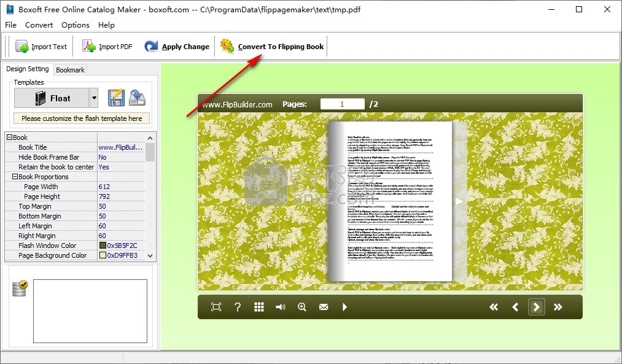Click the book page preview
622x364 pixels.
[x=390, y=201]
